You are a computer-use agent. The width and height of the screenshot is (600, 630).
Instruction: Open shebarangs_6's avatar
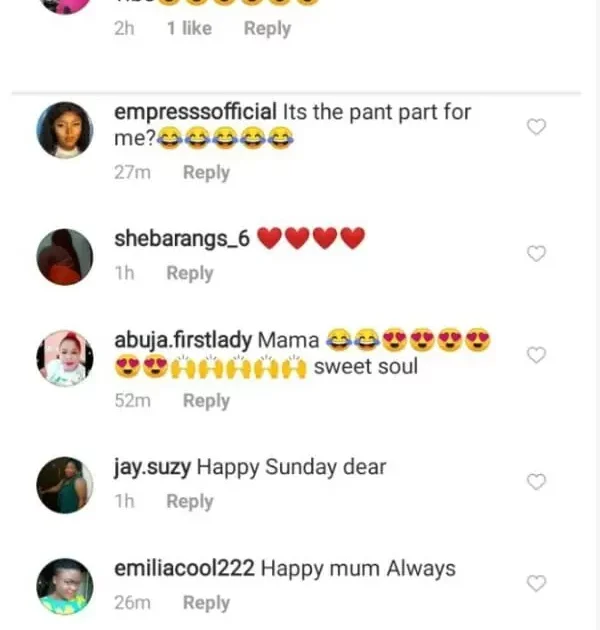point(65,257)
